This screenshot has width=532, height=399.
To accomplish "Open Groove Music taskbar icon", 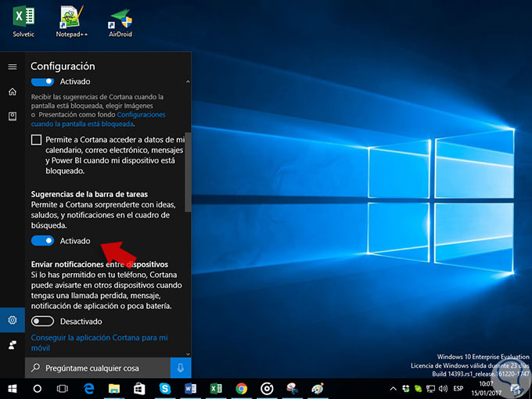I will (267, 389).
